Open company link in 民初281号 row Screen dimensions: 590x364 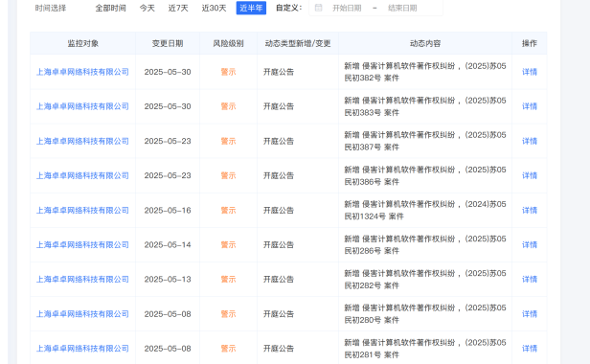coord(82,349)
